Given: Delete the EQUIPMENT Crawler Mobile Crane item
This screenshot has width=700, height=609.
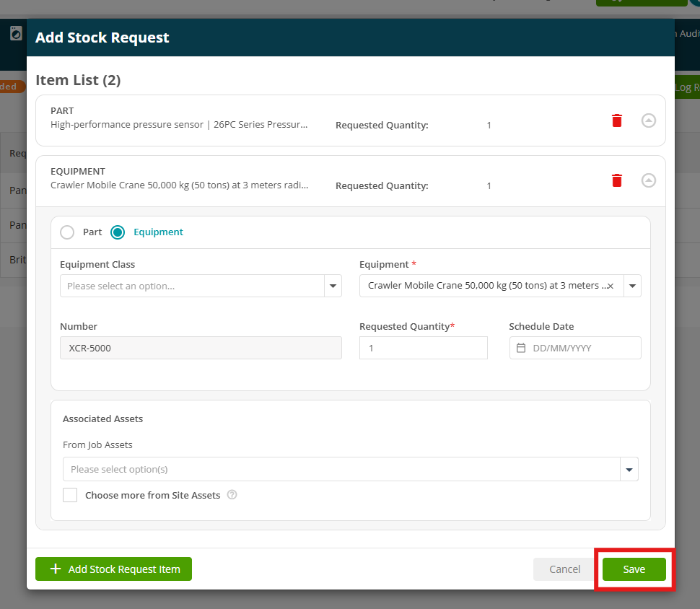Looking at the screenshot, I should 616,180.
